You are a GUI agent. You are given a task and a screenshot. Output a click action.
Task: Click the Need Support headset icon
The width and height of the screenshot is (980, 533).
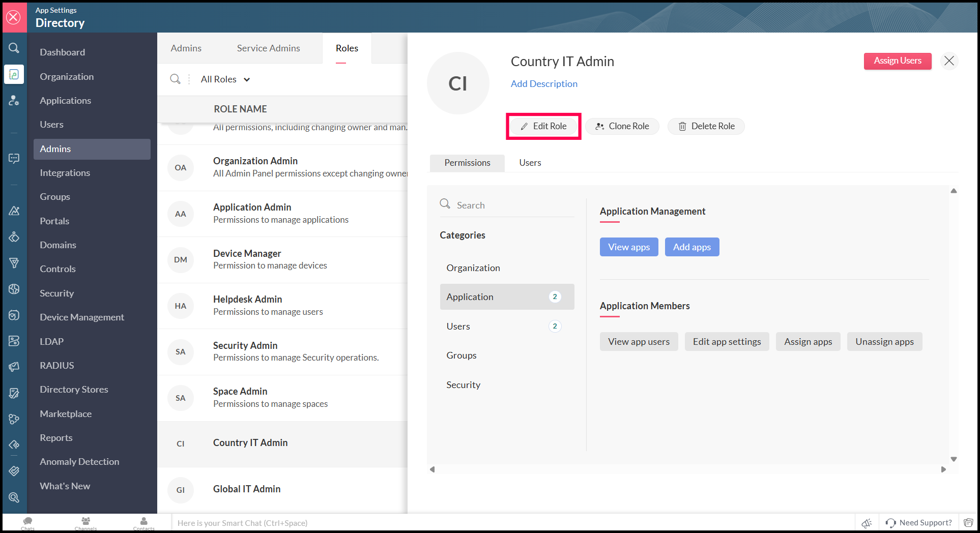(x=890, y=523)
